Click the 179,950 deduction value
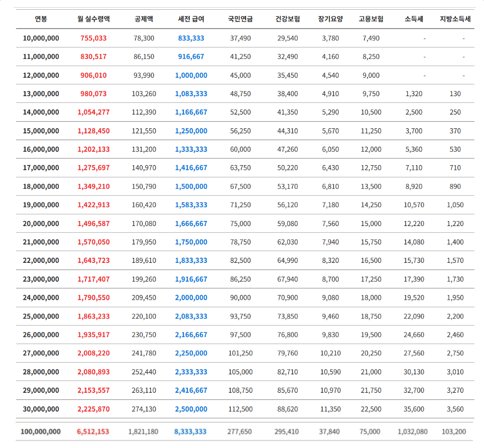Image resolution: width=484 pixels, height=448 pixels. [x=144, y=242]
